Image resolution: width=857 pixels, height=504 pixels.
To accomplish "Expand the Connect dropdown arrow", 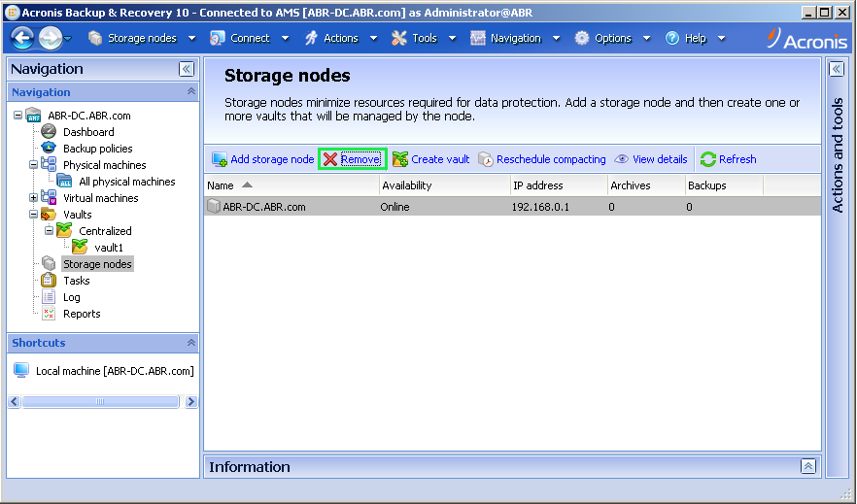I will point(286,38).
